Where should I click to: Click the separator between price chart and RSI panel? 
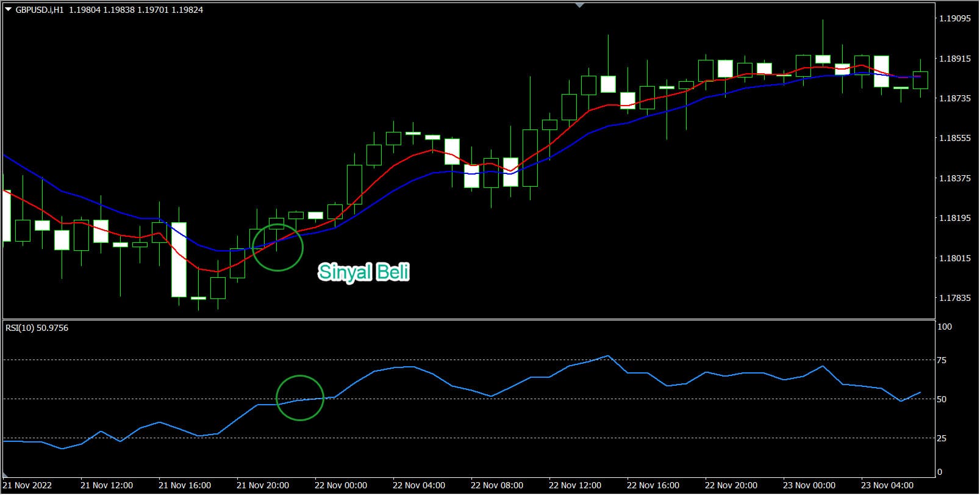468,319
